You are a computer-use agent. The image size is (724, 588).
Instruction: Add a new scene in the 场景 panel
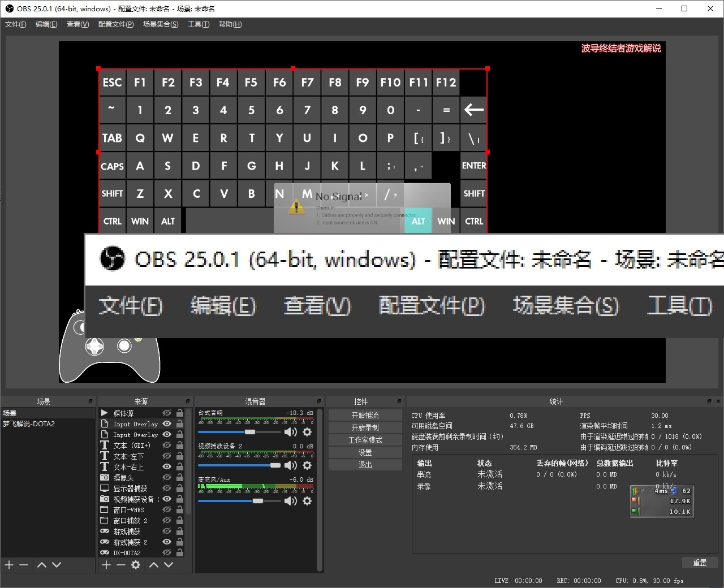click(x=9, y=565)
